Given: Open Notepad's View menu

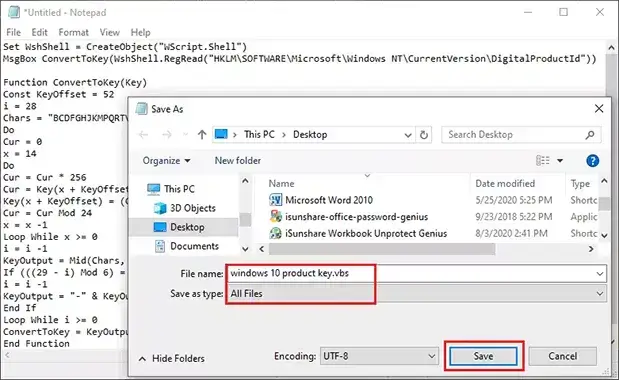Looking at the screenshot, I should point(109,32).
